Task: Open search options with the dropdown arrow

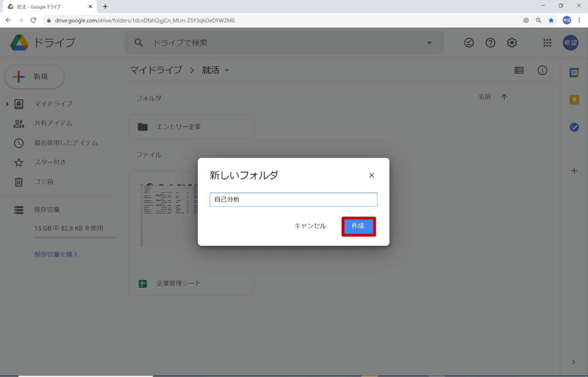Action: pos(429,43)
